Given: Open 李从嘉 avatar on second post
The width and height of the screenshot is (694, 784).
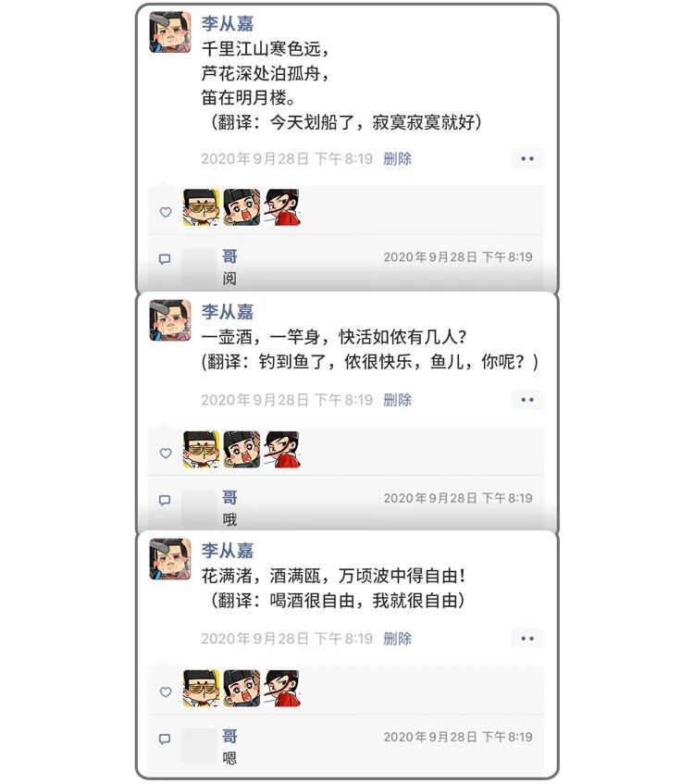Looking at the screenshot, I should (x=170, y=320).
